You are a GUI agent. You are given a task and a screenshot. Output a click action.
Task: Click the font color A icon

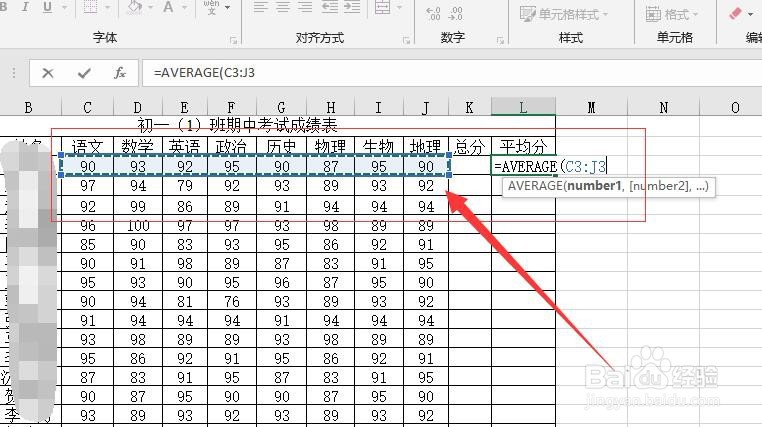[168, 7]
